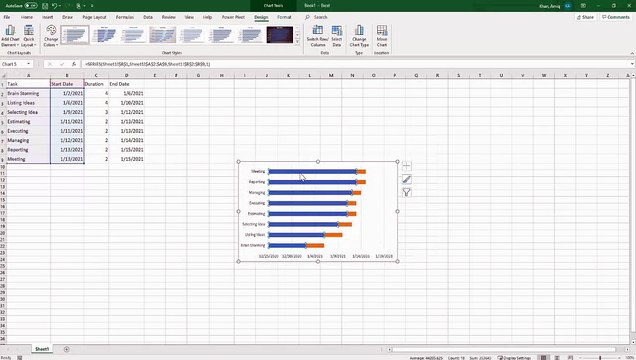Click the Chart Styles brush button
This screenshot has height=360, width=636.
pos(406,179)
